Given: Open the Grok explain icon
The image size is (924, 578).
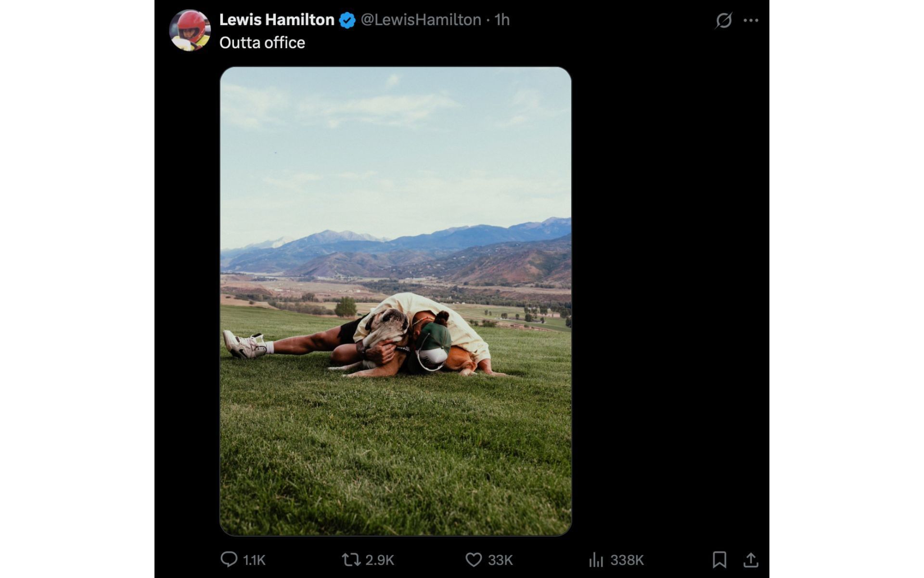Looking at the screenshot, I should click(x=723, y=20).
